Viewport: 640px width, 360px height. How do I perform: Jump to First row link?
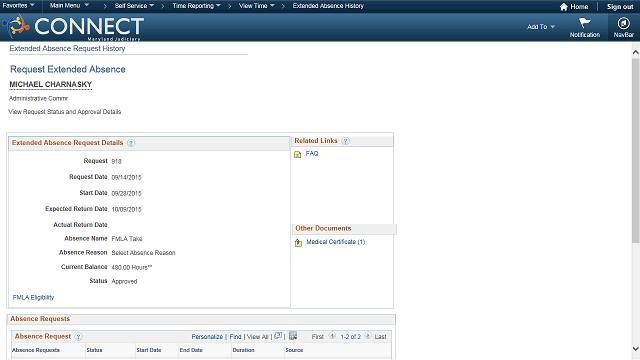pyautogui.click(x=318, y=337)
